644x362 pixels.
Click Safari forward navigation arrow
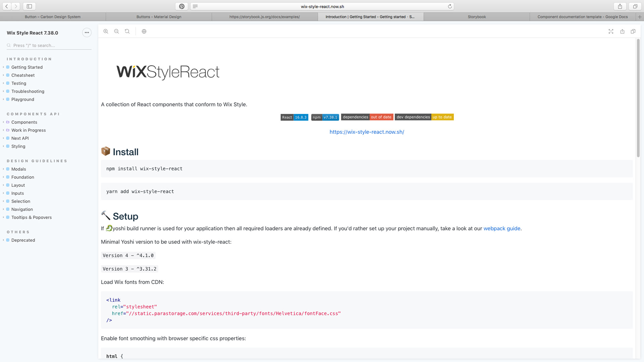[x=15, y=6]
